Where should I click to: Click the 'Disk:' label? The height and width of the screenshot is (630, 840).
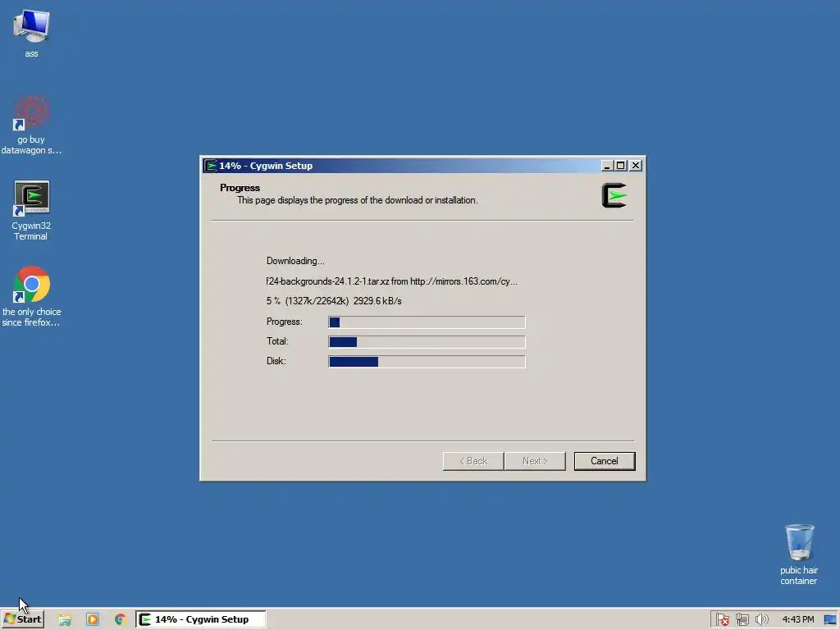pyautogui.click(x=276, y=361)
